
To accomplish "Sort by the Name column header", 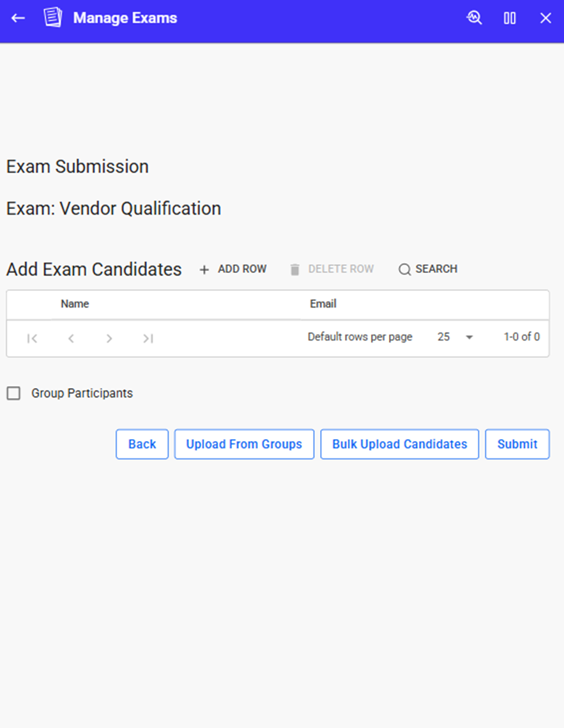I will (x=75, y=304).
